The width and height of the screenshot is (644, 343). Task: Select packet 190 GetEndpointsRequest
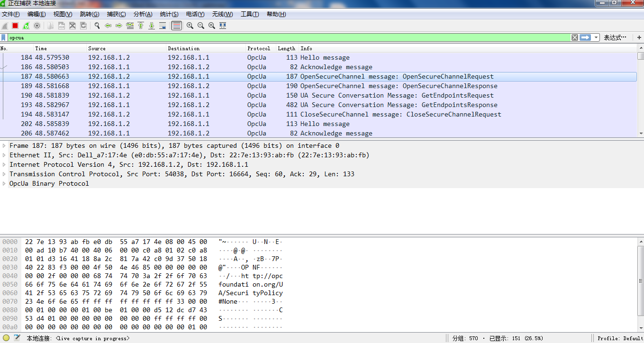click(x=318, y=95)
